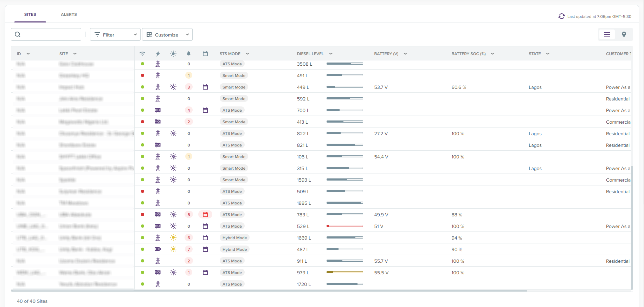
Task: Expand the SITE column sort chevron
Action: click(x=75, y=54)
